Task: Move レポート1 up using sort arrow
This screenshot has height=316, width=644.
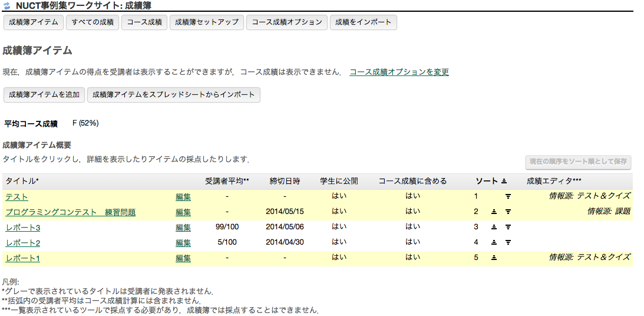Action: [x=494, y=258]
